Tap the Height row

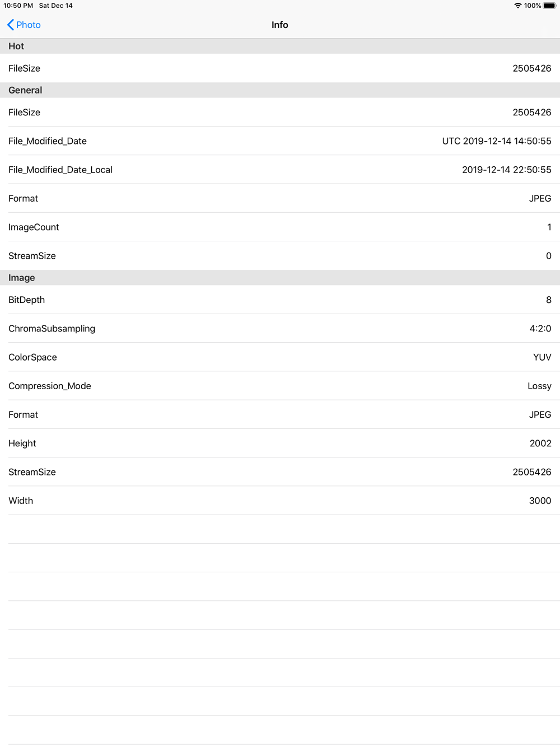click(280, 443)
